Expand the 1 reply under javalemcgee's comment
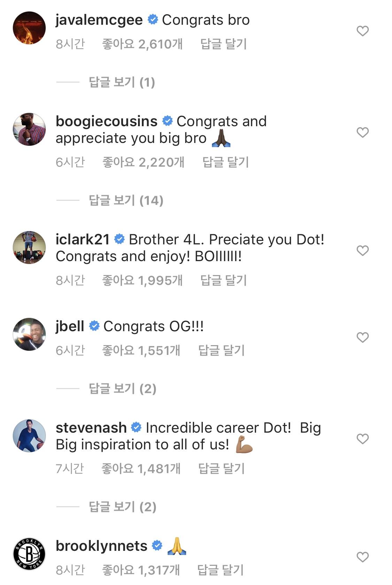Viewport: 392px width, 585px height. pos(122,82)
